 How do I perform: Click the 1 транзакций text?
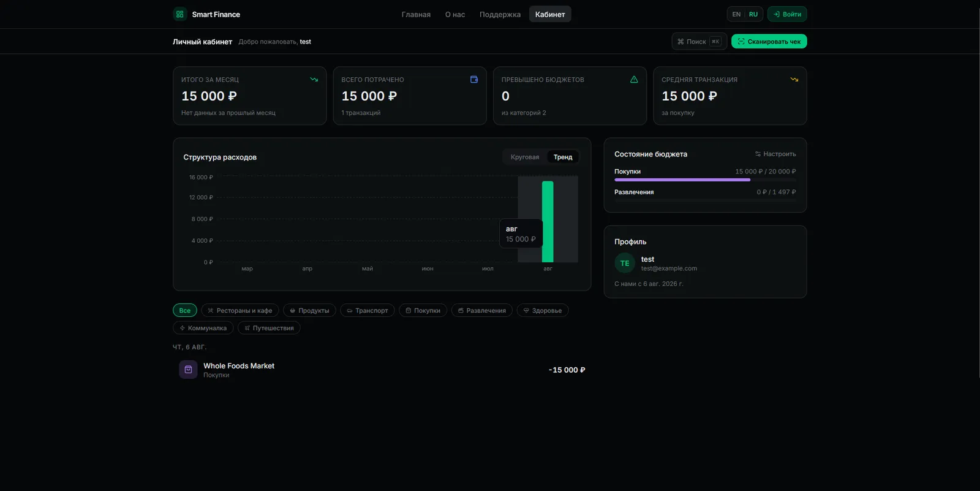pos(361,113)
